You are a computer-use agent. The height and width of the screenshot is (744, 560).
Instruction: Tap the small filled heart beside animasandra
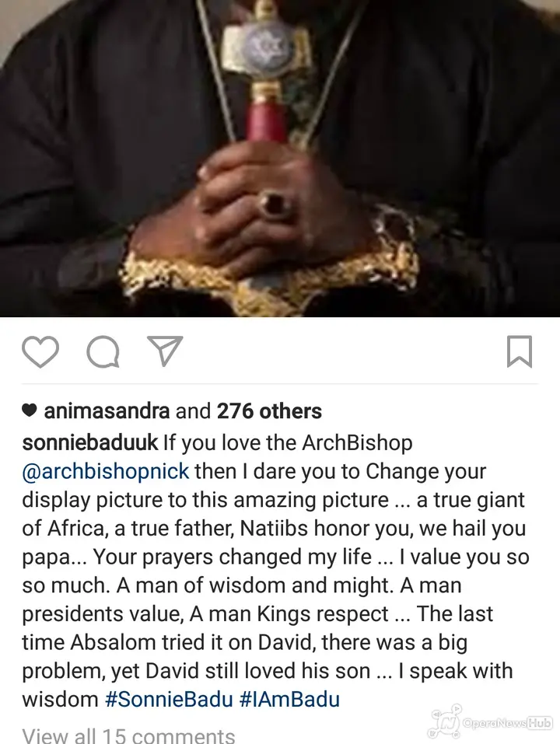coord(30,410)
